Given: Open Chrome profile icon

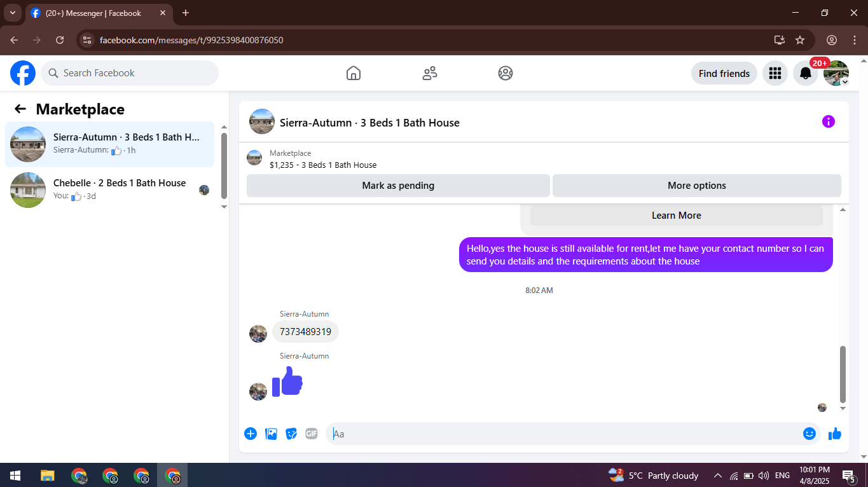Looking at the screenshot, I should click(x=832, y=40).
